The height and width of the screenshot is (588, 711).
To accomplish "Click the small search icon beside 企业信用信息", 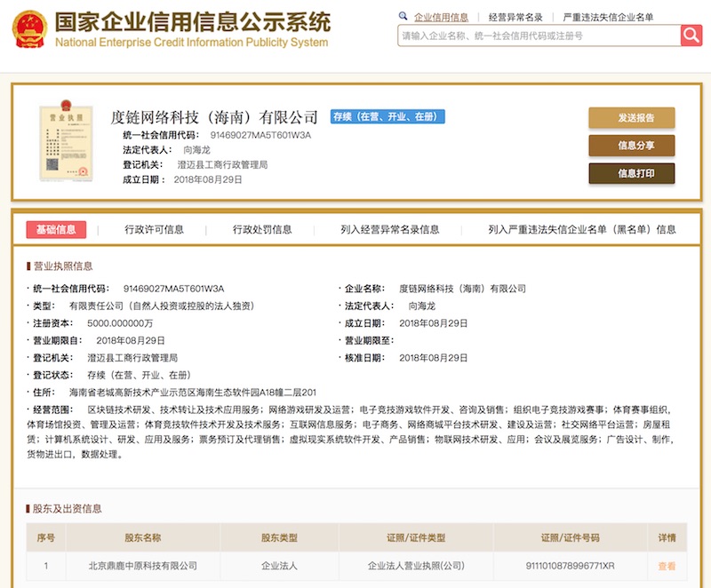I will point(404,17).
